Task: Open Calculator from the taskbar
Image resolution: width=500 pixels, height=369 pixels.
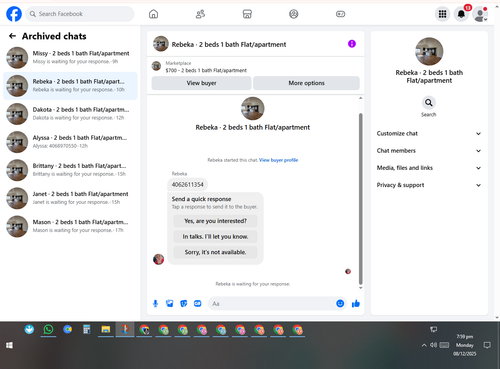Action: (x=87, y=330)
